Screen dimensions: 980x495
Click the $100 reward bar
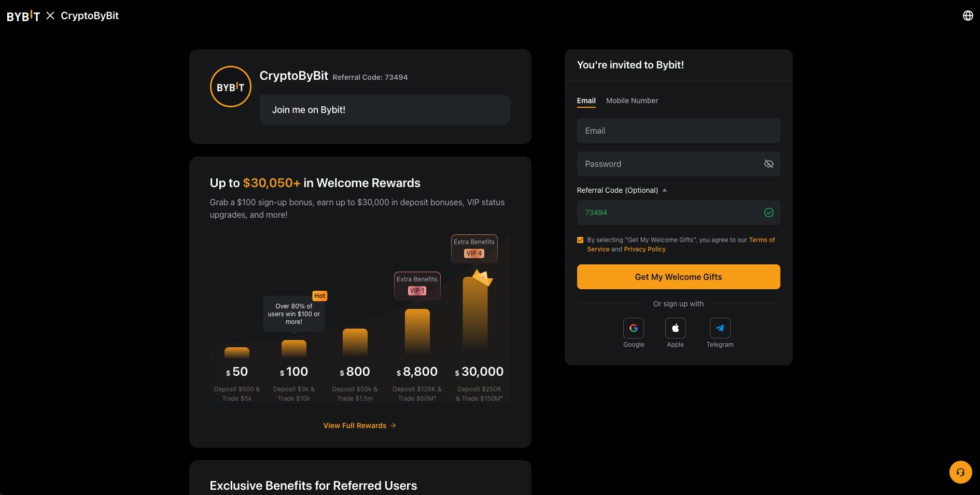point(294,349)
